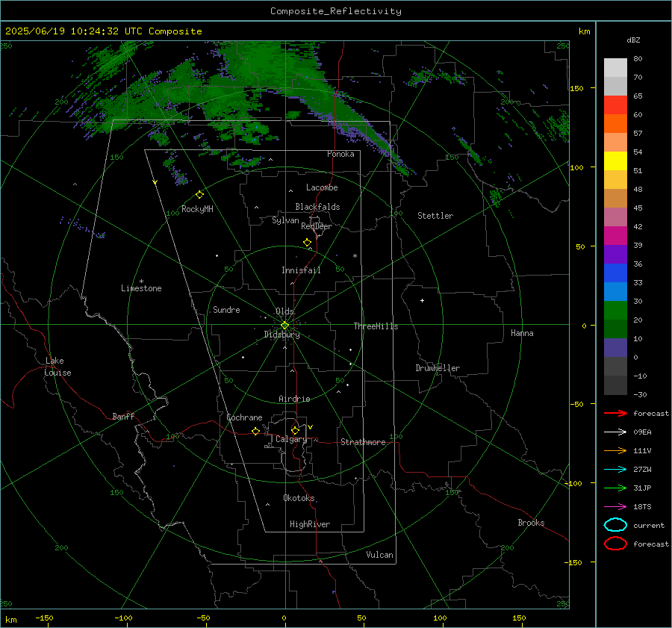Click the Drumheller town label

click(438, 368)
